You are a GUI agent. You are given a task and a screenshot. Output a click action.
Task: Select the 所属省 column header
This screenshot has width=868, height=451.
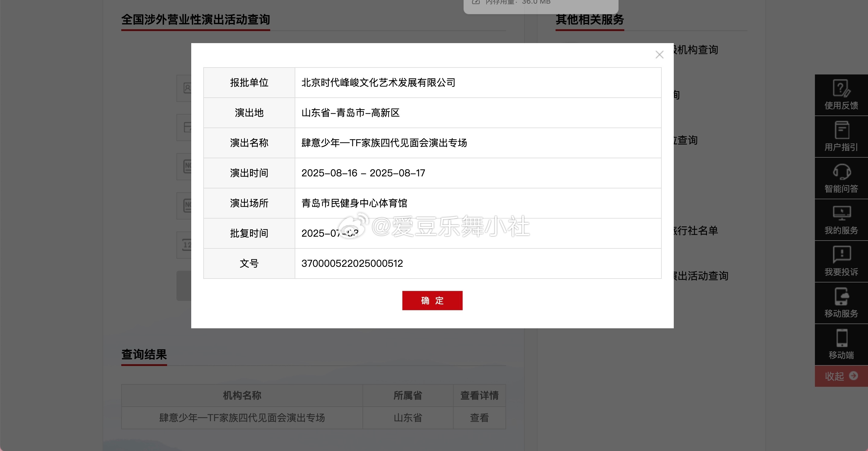(408, 396)
